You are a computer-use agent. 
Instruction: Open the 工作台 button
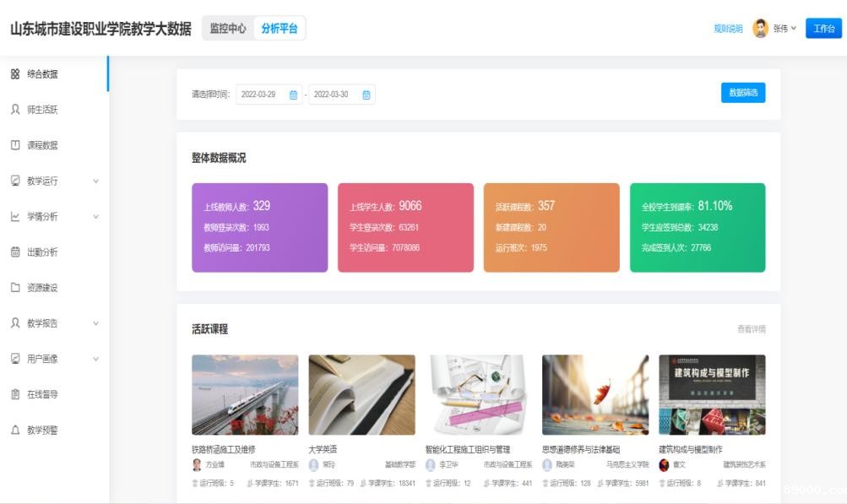coord(823,29)
